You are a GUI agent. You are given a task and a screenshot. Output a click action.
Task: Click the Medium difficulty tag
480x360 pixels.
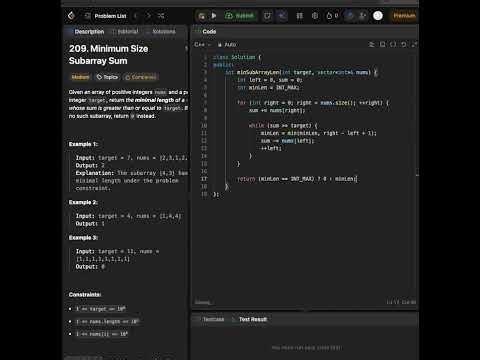[80, 77]
